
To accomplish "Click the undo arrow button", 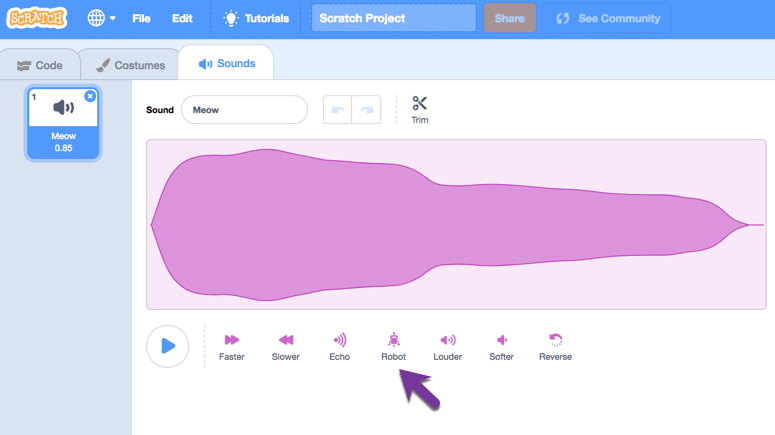I will 338,110.
